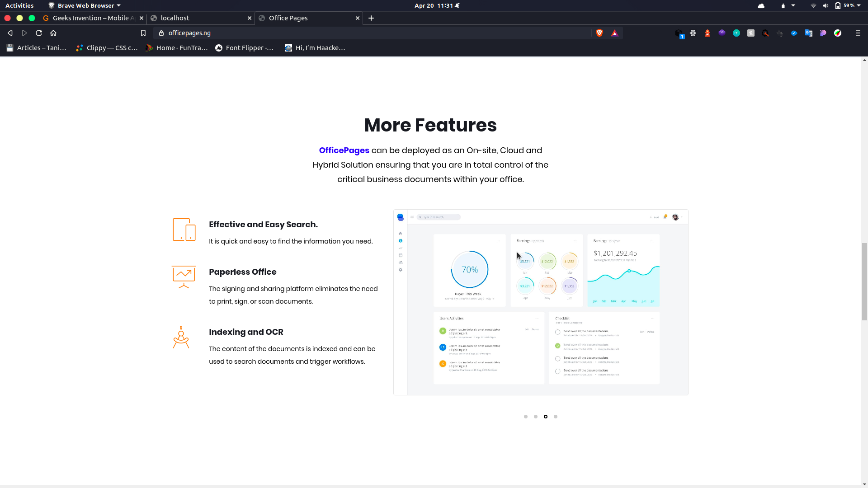Open Activities overview
This screenshot has width=868, height=488.
pos(19,5)
